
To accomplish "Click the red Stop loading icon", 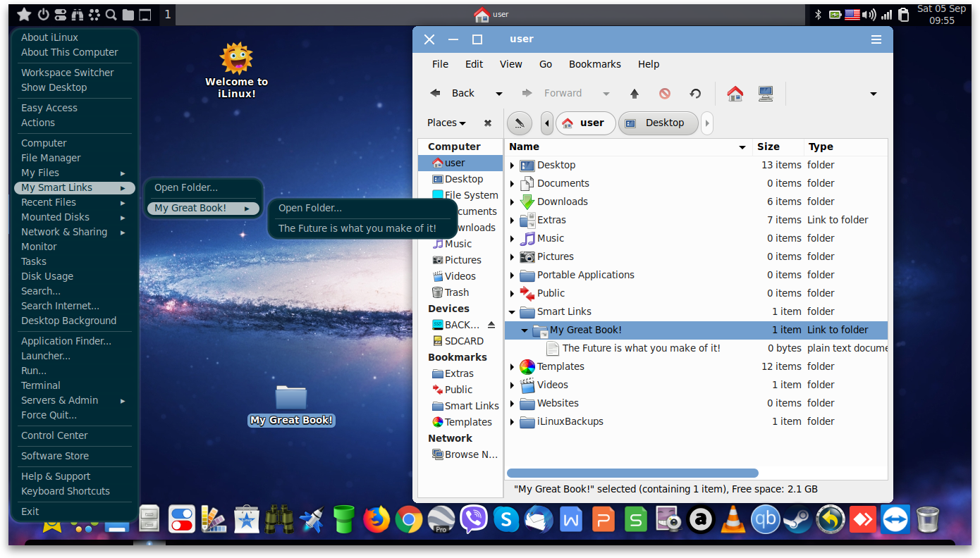I will (x=665, y=93).
